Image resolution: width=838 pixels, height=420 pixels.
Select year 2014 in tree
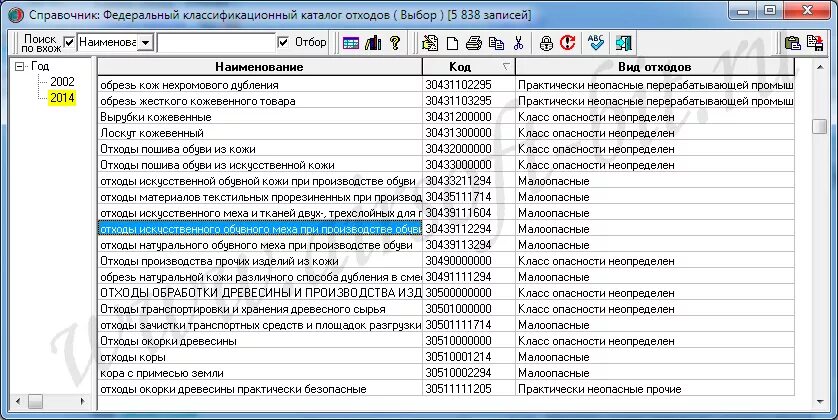(62, 98)
